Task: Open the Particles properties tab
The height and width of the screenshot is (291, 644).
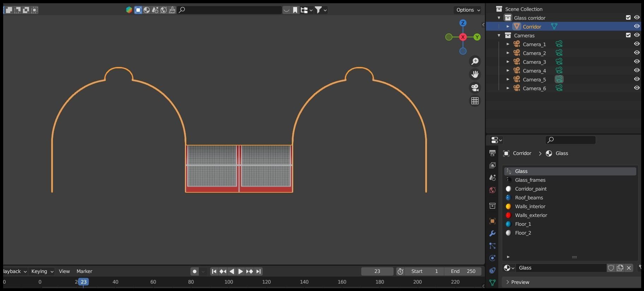Action: (492, 246)
